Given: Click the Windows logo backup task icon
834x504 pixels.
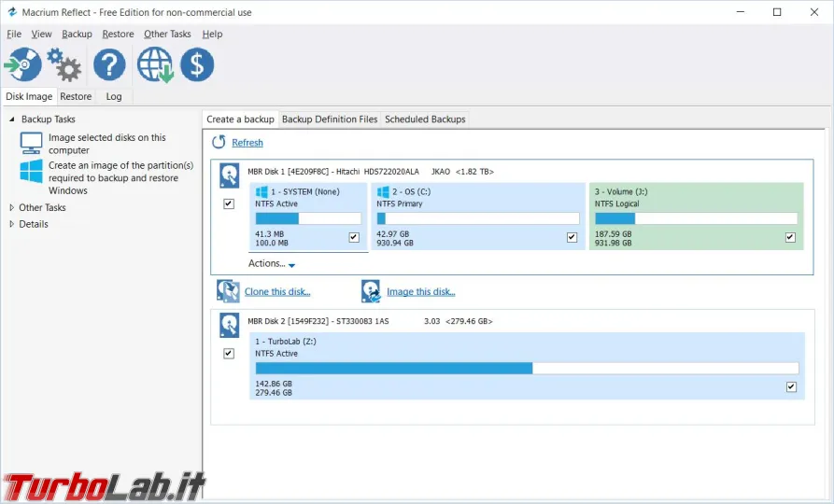Looking at the screenshot, I should click(x=32, y=172).
